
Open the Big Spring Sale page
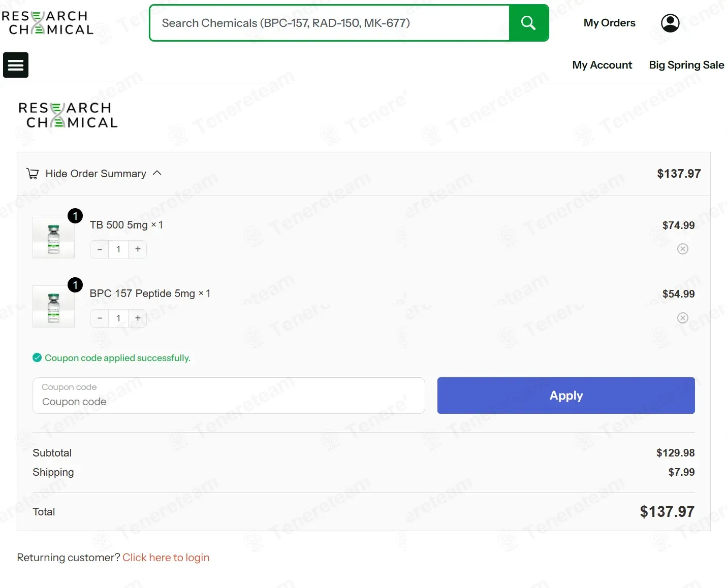(686, 65)
